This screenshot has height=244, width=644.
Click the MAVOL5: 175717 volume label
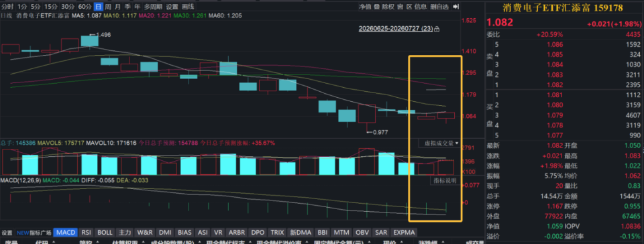61,143
